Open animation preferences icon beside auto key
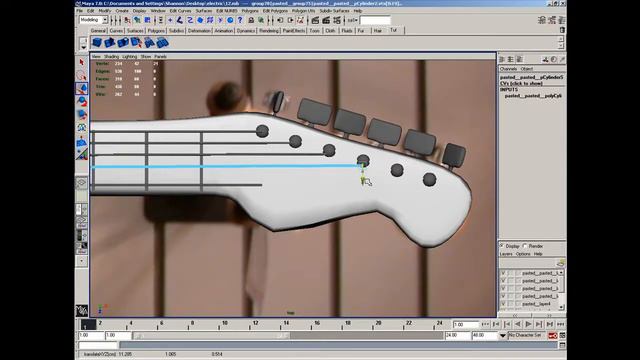 tap(562, 336)
